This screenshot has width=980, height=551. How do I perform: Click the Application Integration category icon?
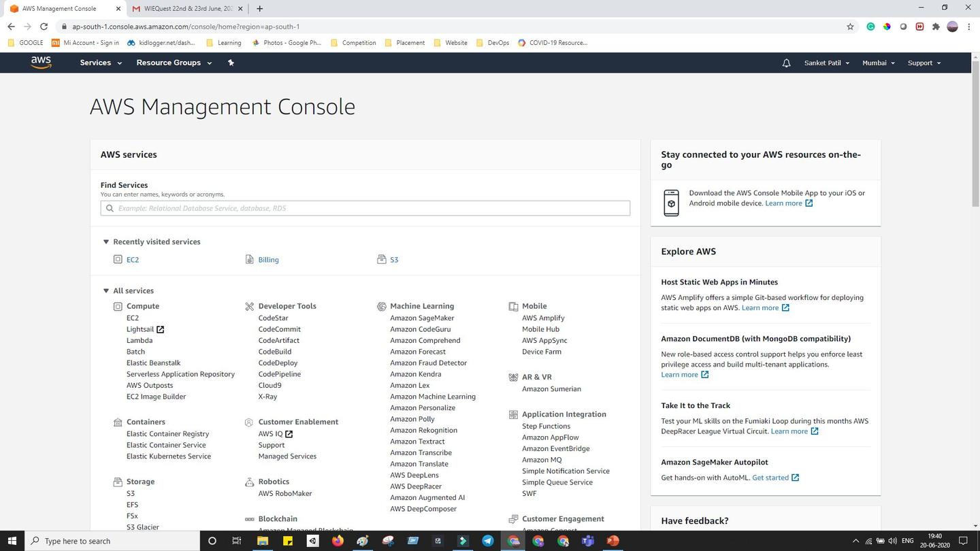tap(513, 414)
